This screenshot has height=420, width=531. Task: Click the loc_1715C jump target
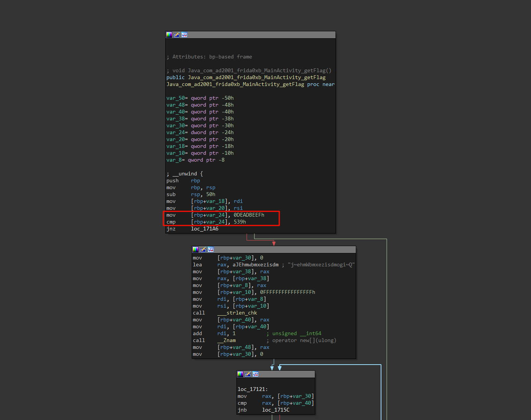click(x=275, y=410)
